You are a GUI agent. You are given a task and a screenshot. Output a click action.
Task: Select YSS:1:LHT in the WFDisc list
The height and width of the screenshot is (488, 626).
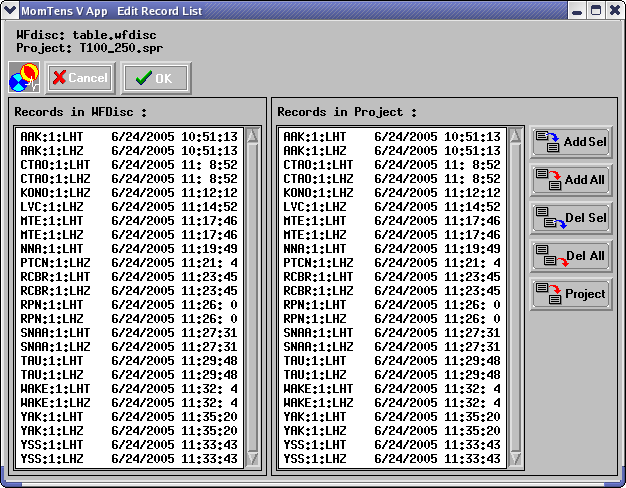click(x=129, y=444)
